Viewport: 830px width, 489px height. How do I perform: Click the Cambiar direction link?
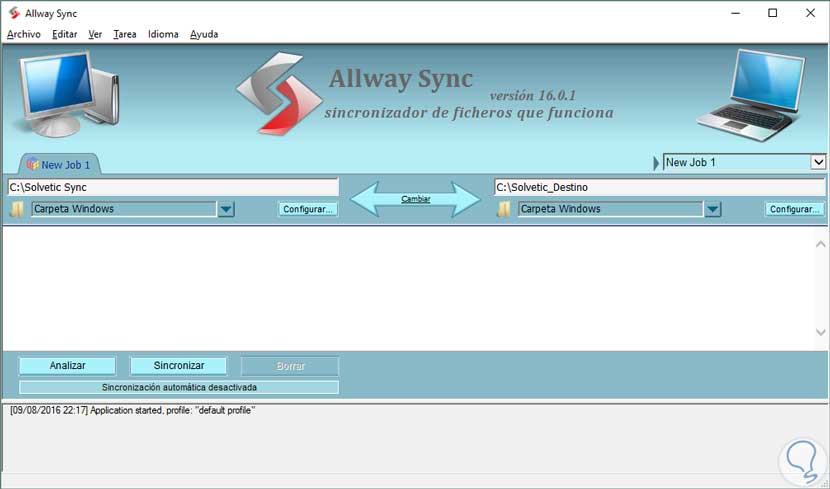tap(416, 199)
